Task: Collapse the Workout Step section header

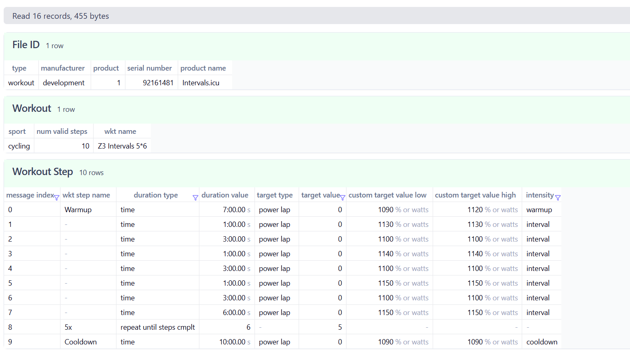Action: pyautogui.click(x=317, y=173)
